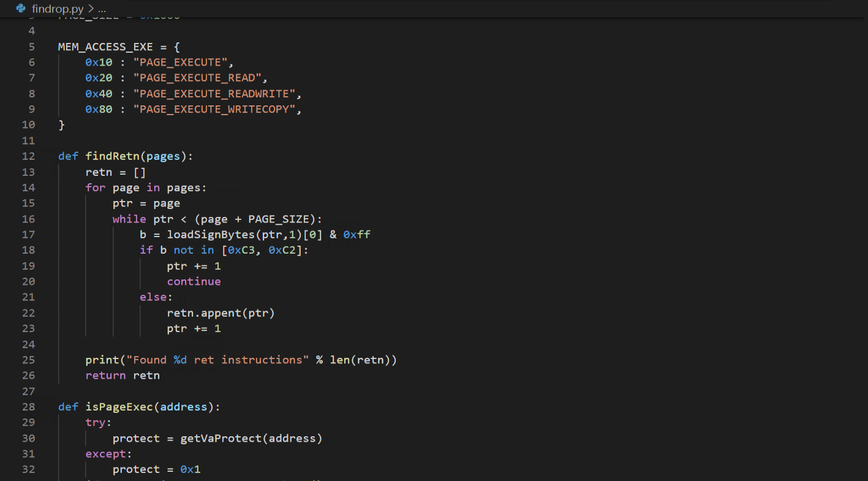
Task: Click the breadcrumb chevron after findrop.py
Action: click(90, 9)
